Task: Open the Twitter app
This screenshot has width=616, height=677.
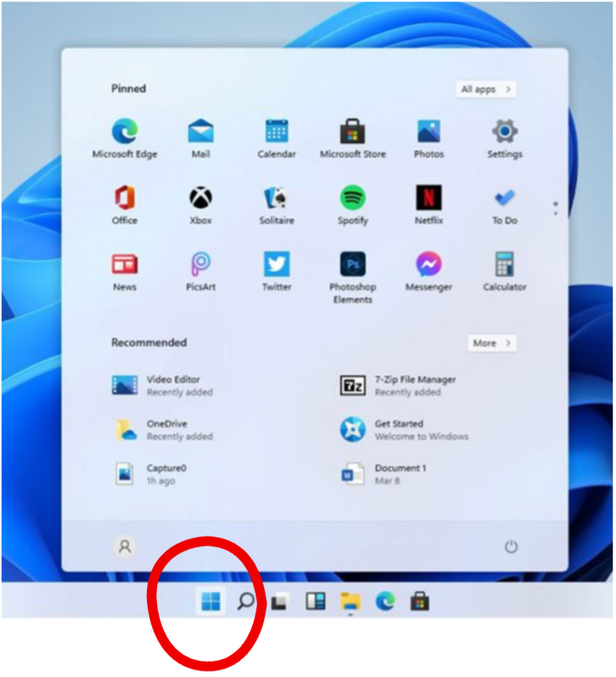Action: pyautogui.click(x=276, y=265)
